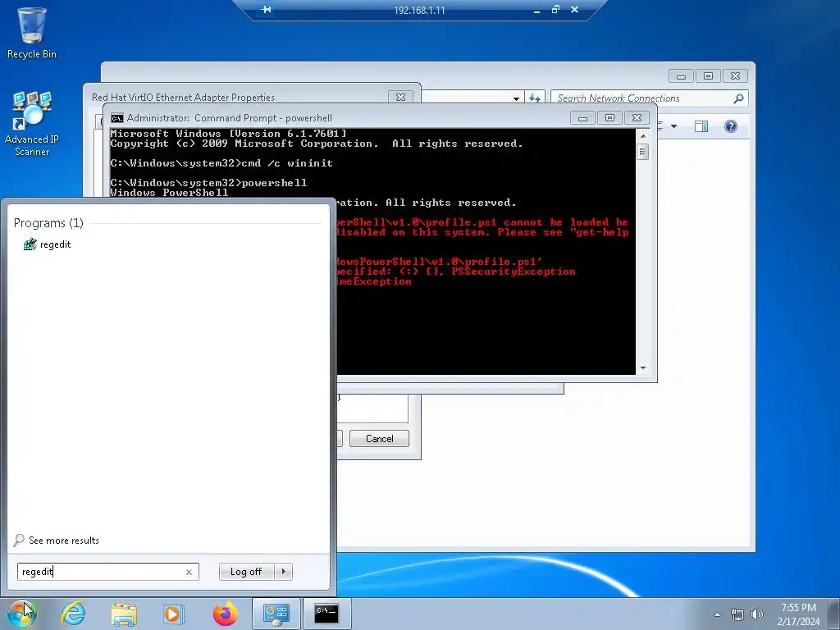Click search magnifier in Network Connections
Image resolution: width=840 pixels, height=630 pixels.
click(x=739, y=98)
